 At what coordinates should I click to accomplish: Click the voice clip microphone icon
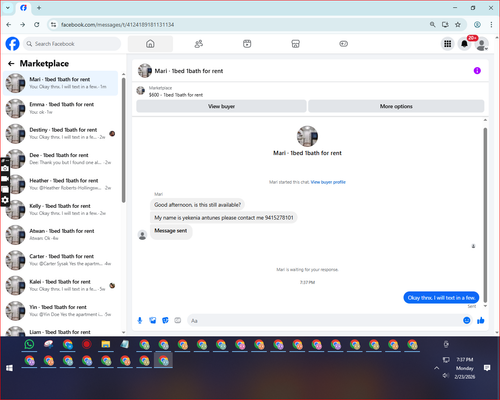pyautogui.click(x=140, y=320)
